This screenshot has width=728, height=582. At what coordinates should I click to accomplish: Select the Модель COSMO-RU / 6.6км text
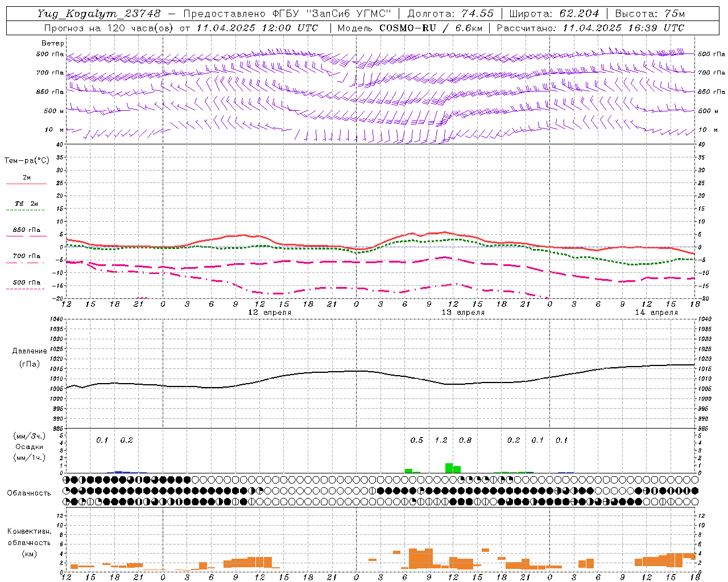[x=410, y=28]
